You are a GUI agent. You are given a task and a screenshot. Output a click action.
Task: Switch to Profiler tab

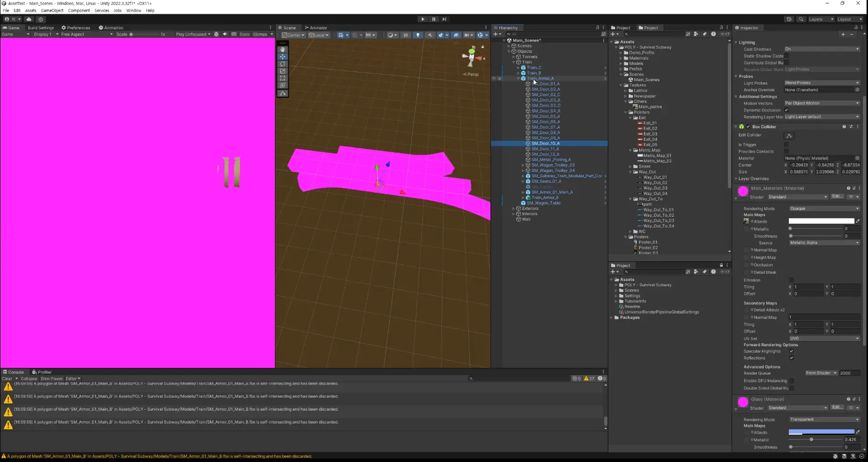click(x=42, y=372)
